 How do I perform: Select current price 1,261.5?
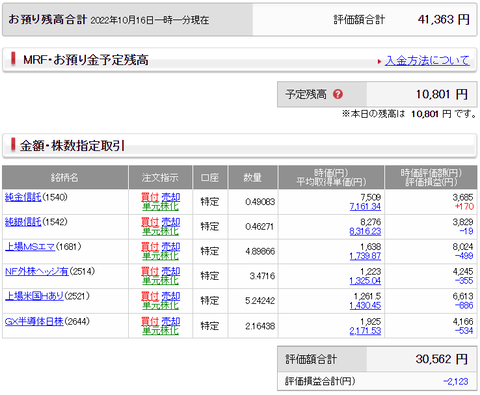[x=367, y=296]
